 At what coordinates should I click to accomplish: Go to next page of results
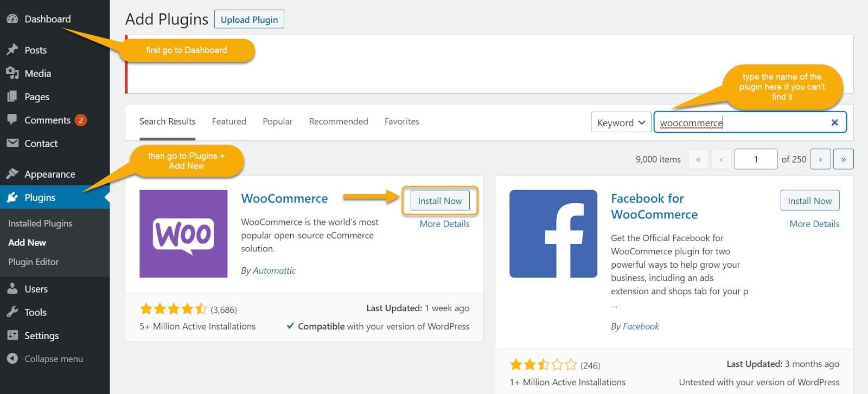[x=820, y=159]
